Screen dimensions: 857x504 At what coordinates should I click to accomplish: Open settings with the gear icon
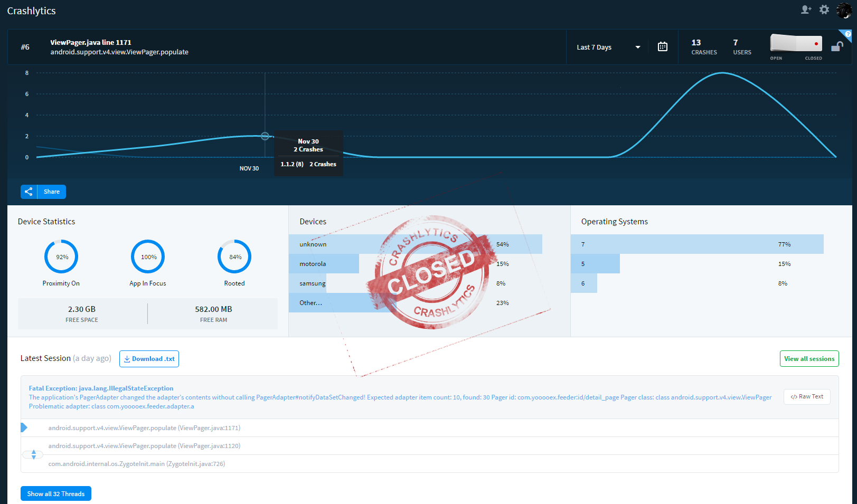tap(824, 9)
